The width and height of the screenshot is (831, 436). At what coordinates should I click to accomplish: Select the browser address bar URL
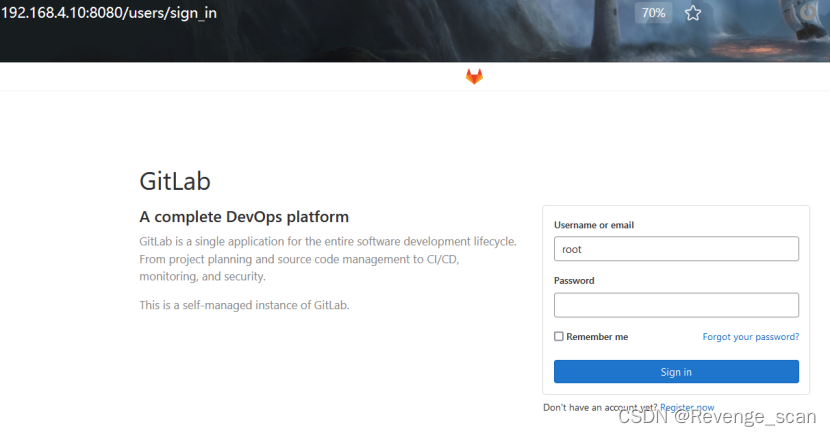109,13
